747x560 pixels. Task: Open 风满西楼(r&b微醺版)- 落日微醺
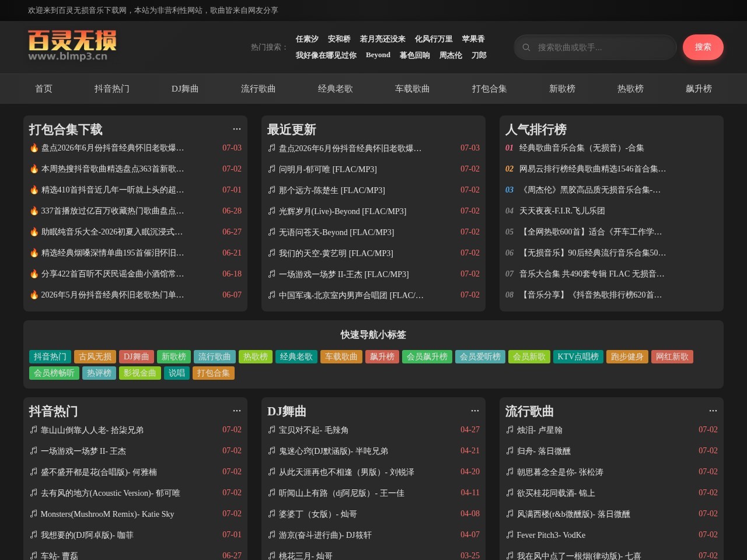tap(574, 514)
